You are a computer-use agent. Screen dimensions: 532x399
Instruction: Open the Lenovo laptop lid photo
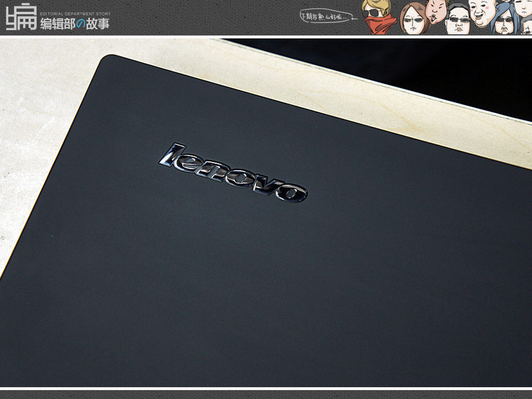click(266, 213)
